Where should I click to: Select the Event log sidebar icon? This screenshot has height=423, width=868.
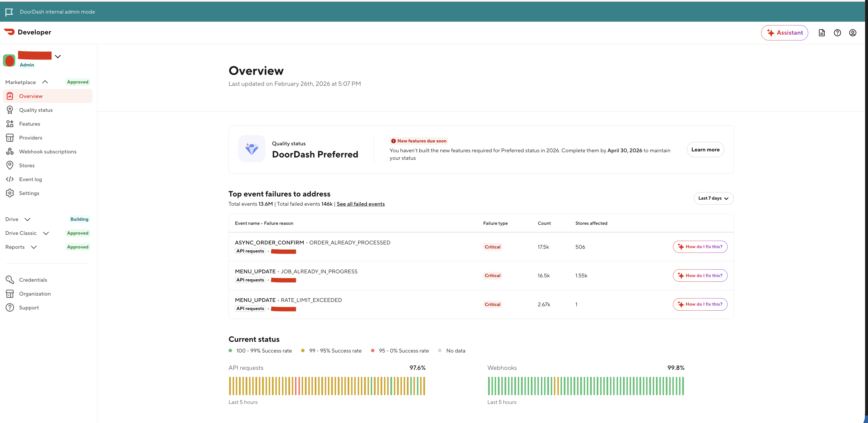(x=10, y=179)
